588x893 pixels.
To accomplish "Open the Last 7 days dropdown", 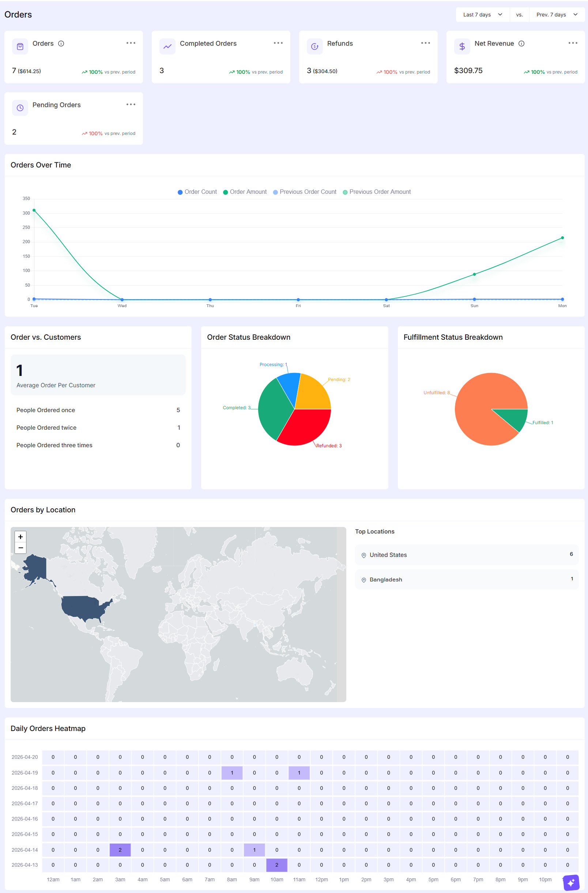I will 482,15.
